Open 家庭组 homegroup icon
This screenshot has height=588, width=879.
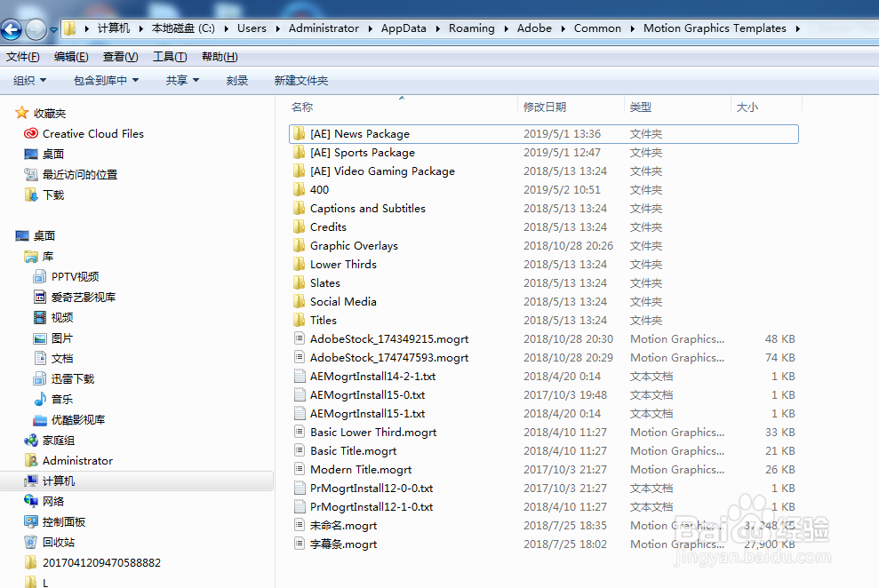(31, 441)
